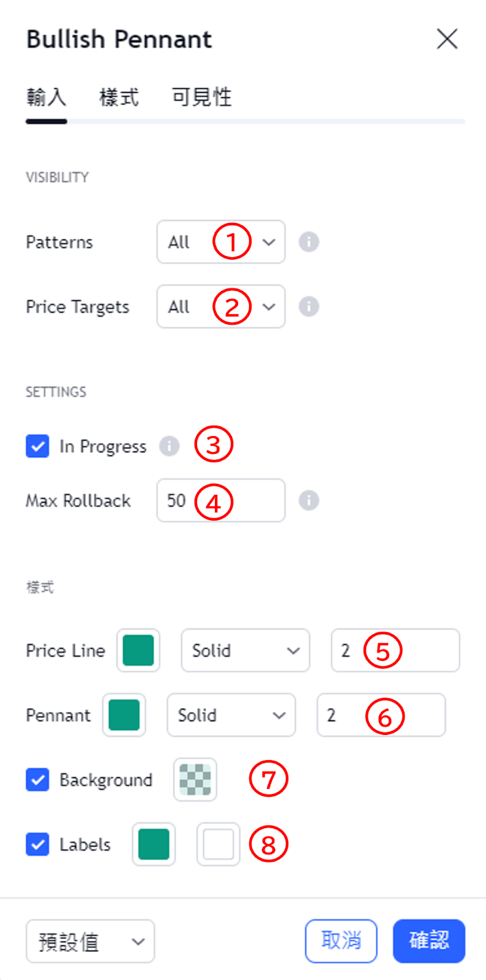Open the Pennant color swatch
The height and width of the screenshot is (980, 486).
pos(124,715)
